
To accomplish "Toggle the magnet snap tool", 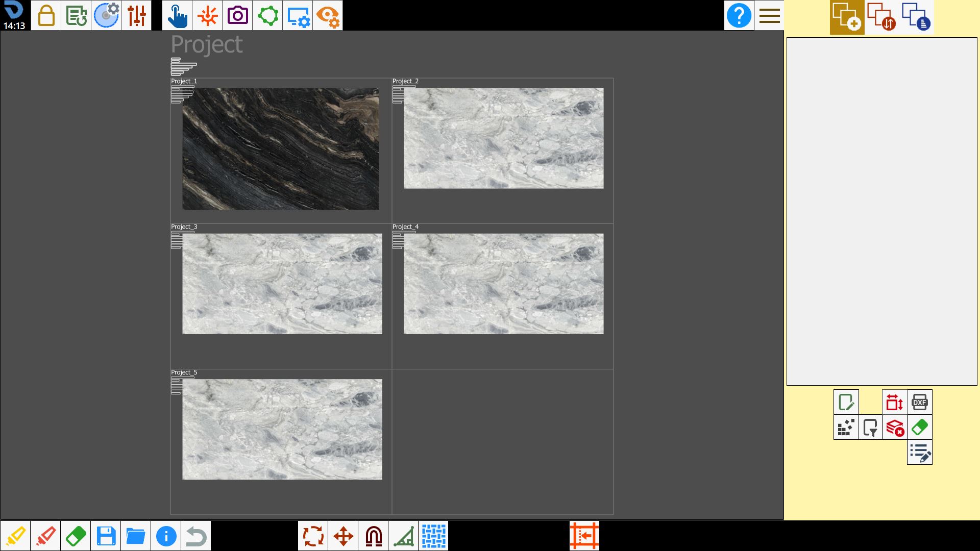I will [x=373, y=536].
